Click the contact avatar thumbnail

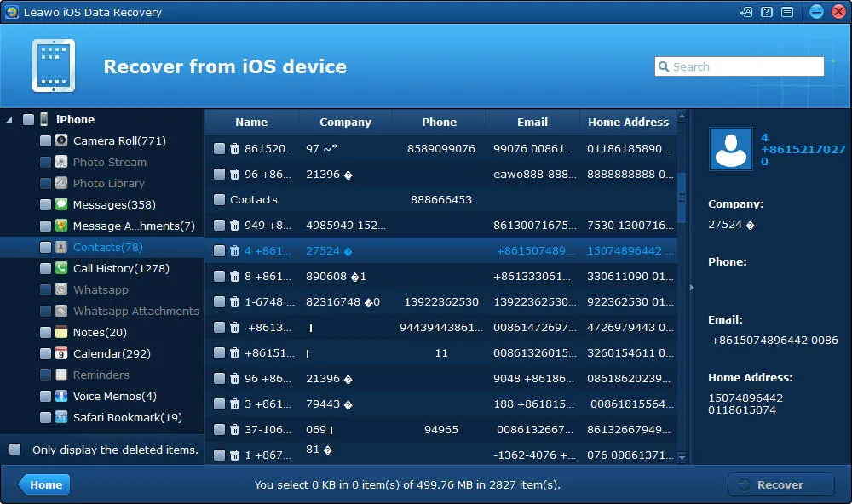pos(731,149)
